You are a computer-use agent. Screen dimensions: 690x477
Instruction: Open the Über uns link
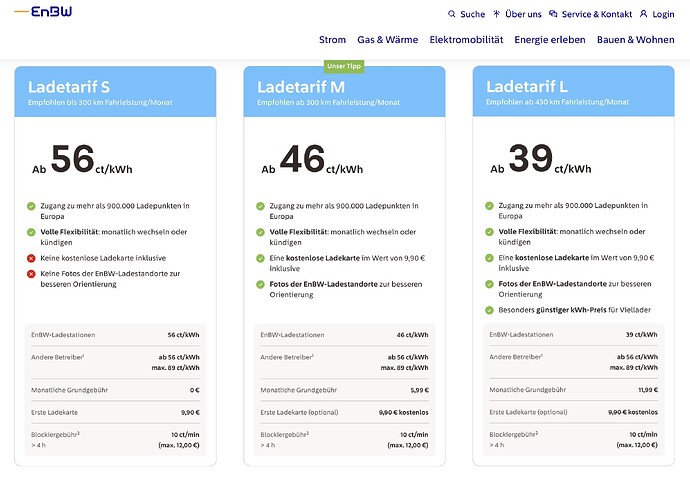click(523, 14)
